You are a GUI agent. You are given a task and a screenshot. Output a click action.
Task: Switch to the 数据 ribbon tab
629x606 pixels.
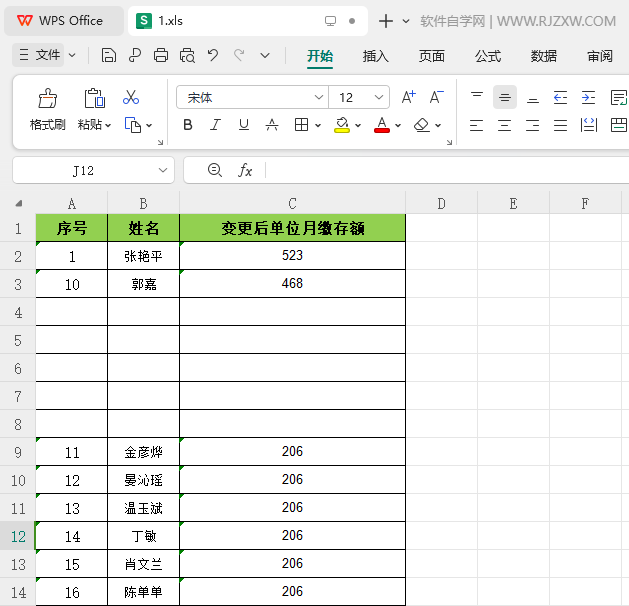click(x=544, y=56)
